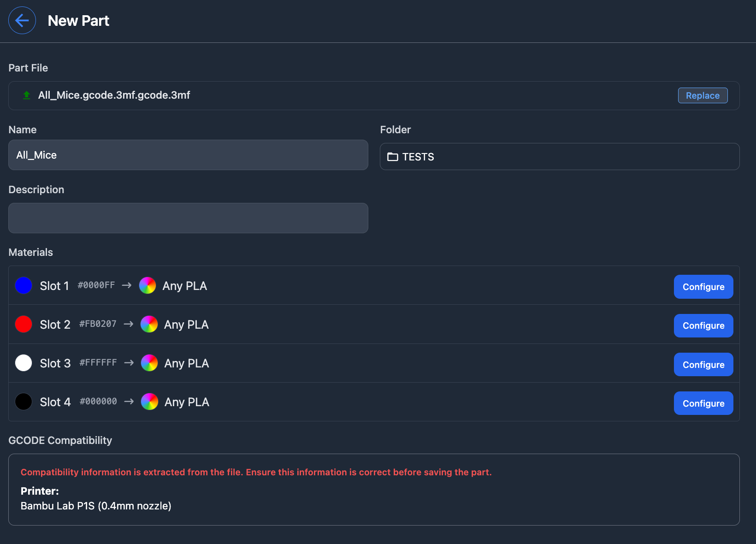Screen dimensions: 756x544
Task: Configure the Slot 3 white material
Action: [703, 364]
